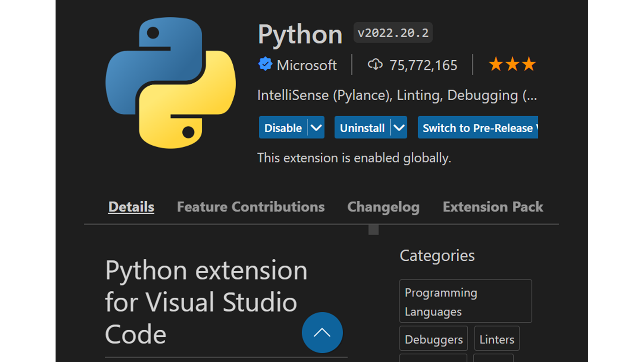Viewport: 644px width, 362px height.
Task: Uninstall the Python extension
Action: tap(362, 128)
